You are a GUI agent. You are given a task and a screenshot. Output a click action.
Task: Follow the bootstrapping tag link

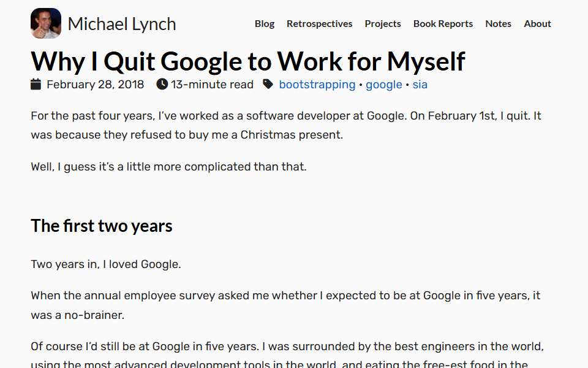317,85
